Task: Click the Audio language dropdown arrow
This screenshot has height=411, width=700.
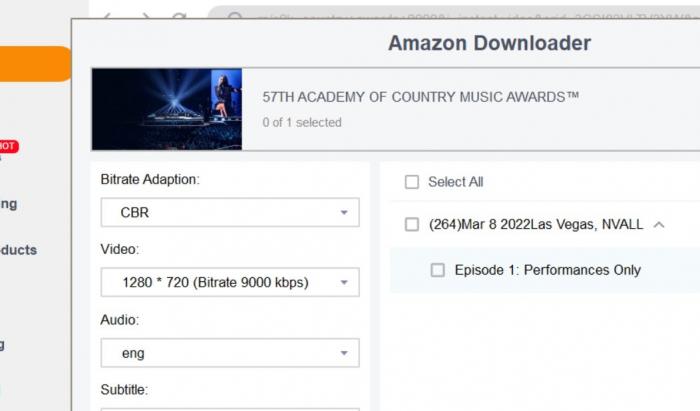Action: tap(344, 353)
